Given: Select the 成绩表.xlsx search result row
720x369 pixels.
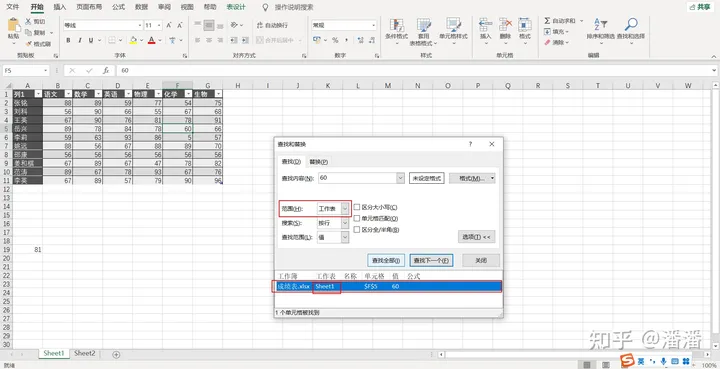Looking at the screenshot, I should point(388,286).
